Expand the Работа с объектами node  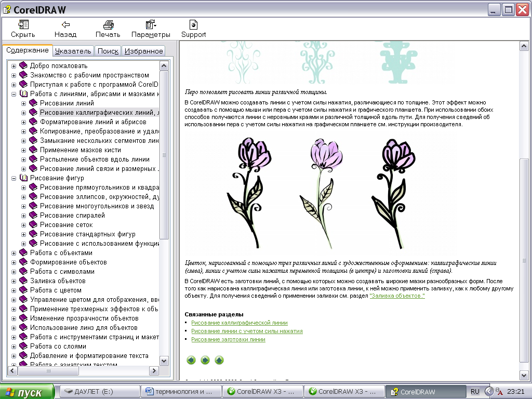pos(14,253)
